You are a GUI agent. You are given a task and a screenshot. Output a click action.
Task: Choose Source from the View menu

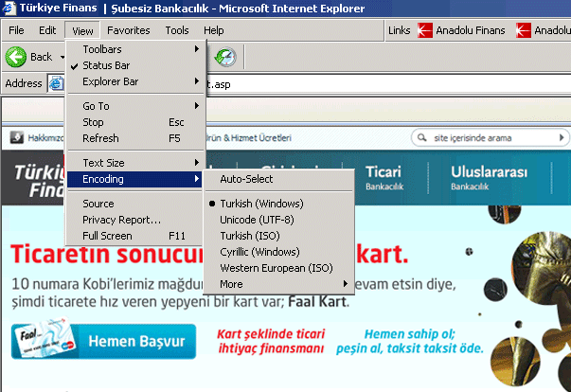pyautogui.click(x=134, y=204)
